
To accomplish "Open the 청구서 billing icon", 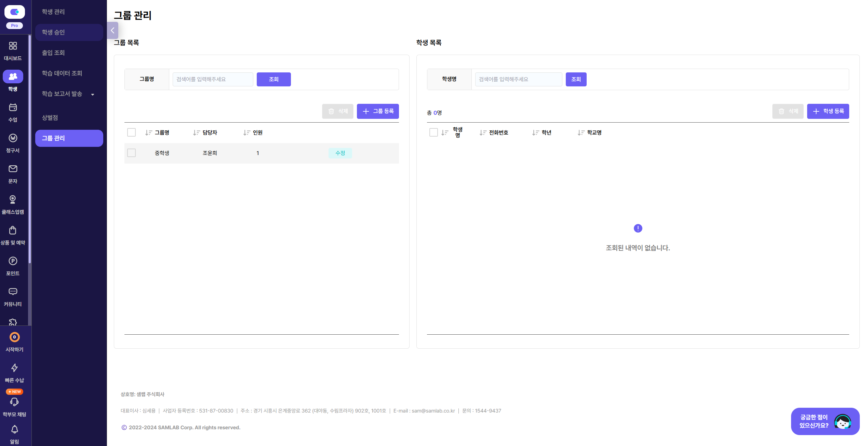I will 13,138.
